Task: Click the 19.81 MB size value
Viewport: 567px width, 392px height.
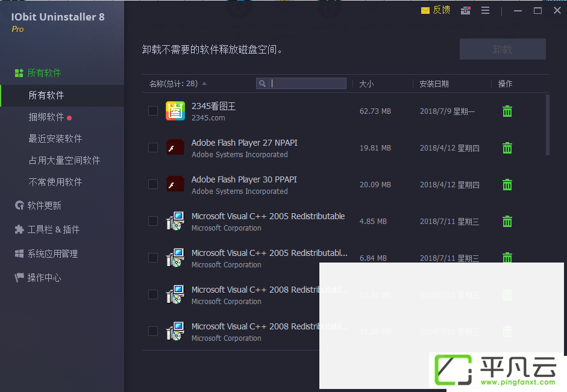Action: (375, 148)
